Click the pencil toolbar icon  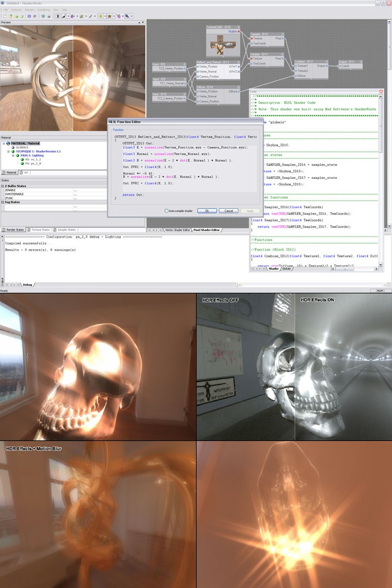click(x=90, y=16)
